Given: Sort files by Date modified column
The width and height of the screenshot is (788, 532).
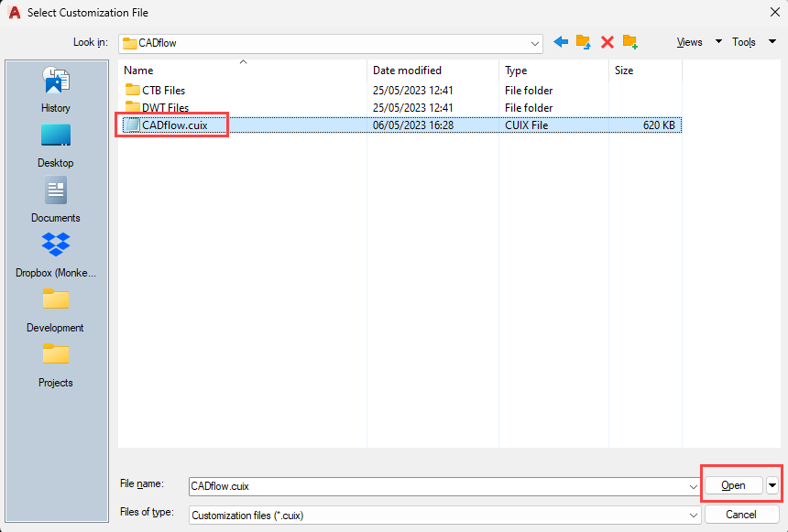Looking at the screenshot, I should click(x=433, y=71).
